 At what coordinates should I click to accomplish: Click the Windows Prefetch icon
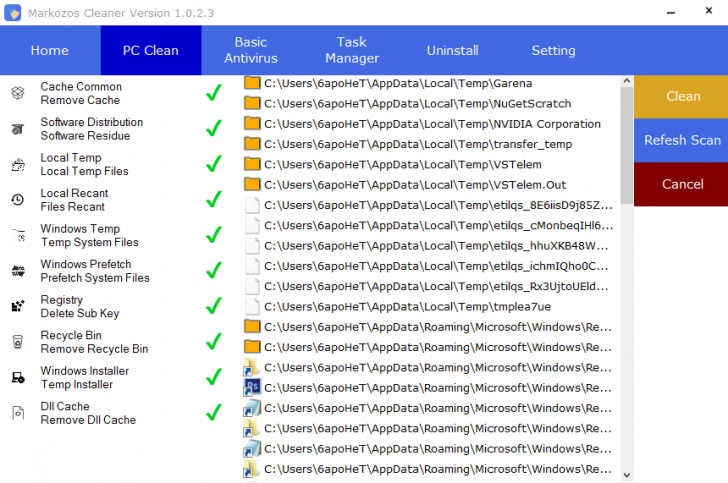point(17,271)
